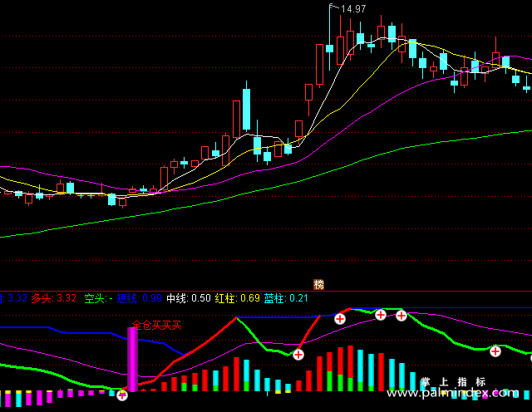
Task: Click the plus marker at the magenta bar base
Action: pyautogui.click(x=122, y=395)
